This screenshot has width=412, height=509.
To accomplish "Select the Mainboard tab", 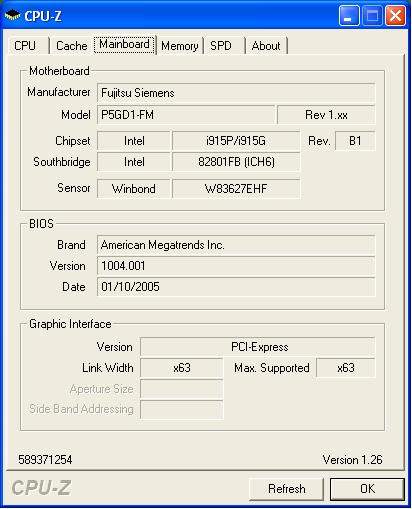I will 124,44.
